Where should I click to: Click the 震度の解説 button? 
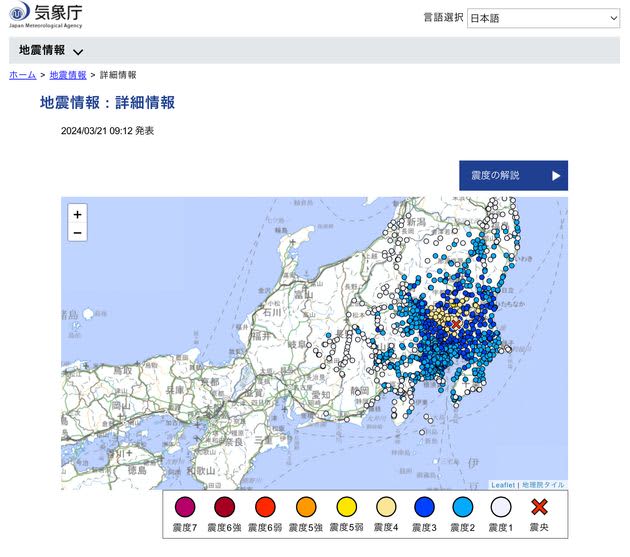point(513,176)
